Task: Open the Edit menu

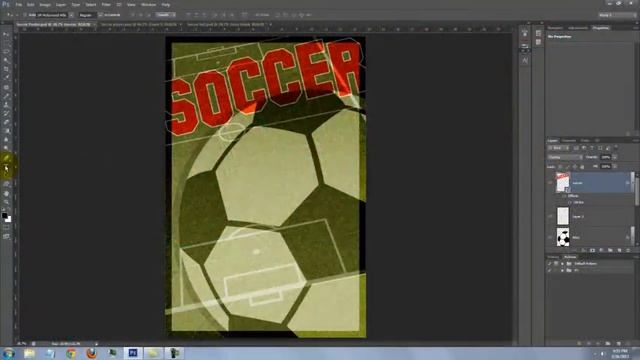Action: pyautogui.click(x=31, y=4)
